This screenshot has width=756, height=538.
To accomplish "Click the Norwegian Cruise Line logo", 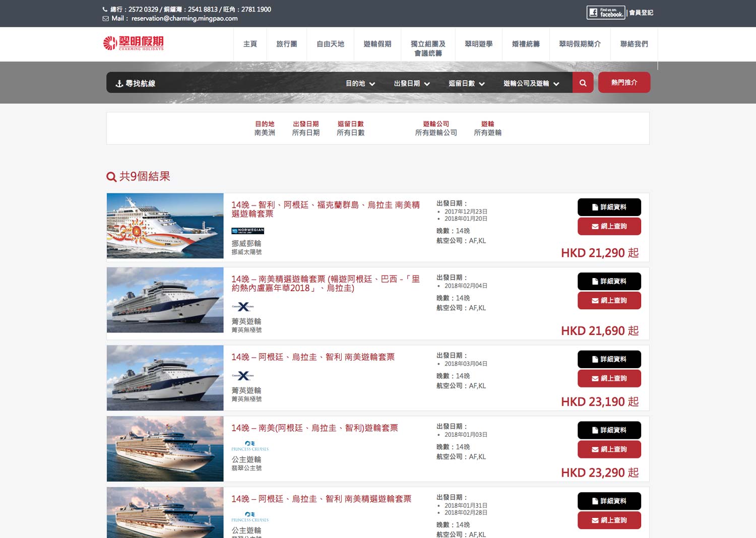I will click(x=247, y=231).
